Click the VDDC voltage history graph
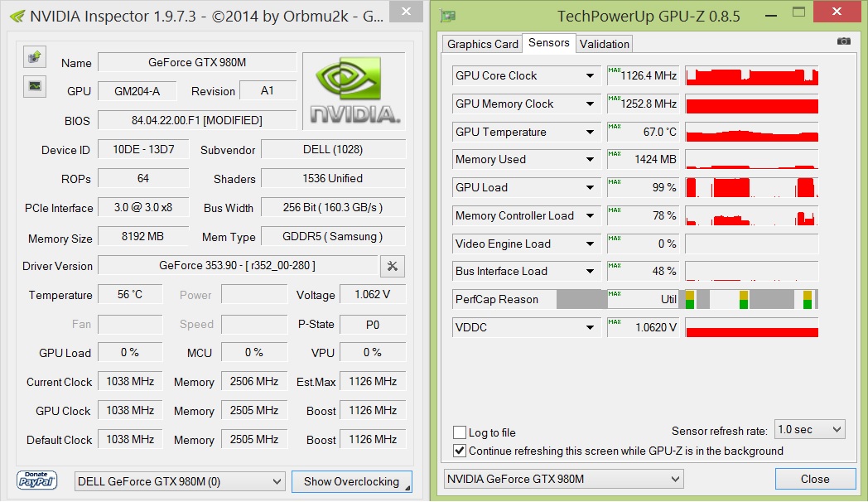This screenshot has height=502, width=868. tap(752, 328)
